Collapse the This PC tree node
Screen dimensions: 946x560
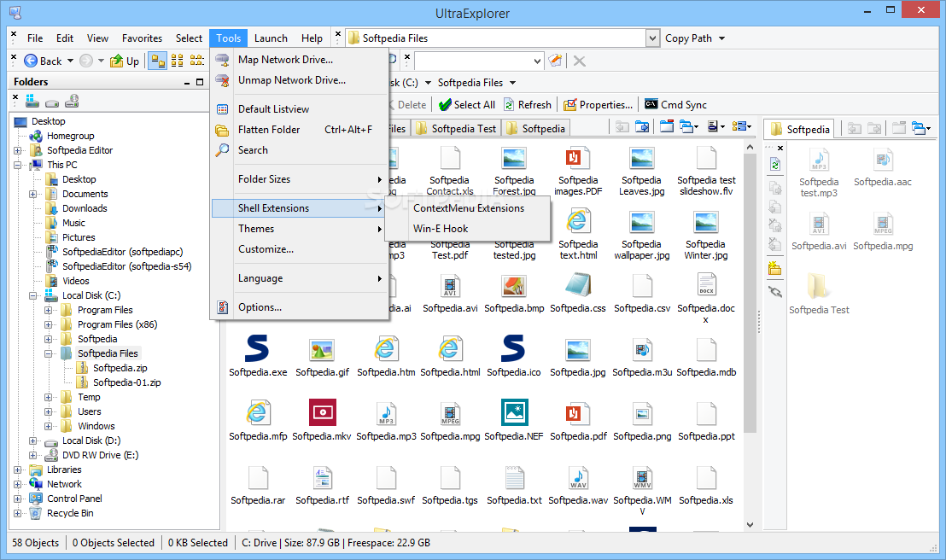tap(17, 165)
